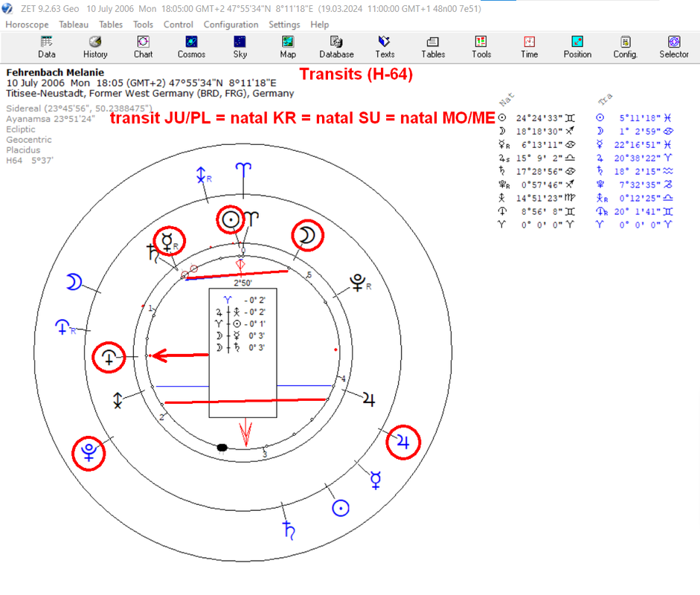This screenshot has height=595, width=700.
Task: Click the blue transit Saturn symbol
Action: [289, 530]
